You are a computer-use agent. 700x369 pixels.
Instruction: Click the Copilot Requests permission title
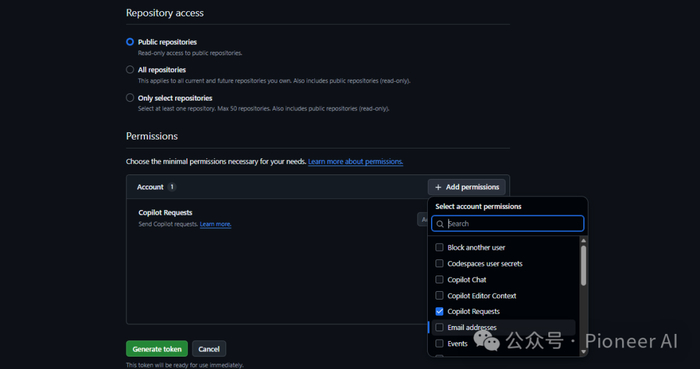[165, 212]
